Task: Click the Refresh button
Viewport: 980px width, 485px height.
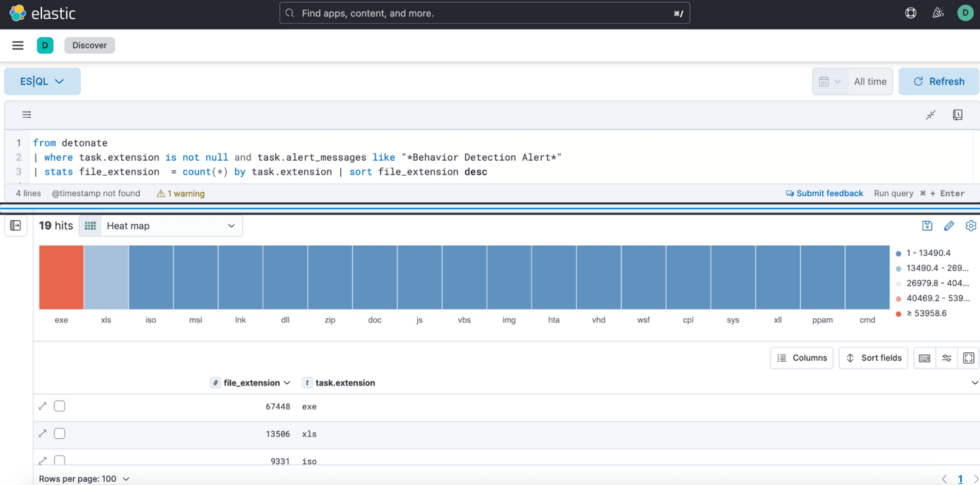Action: [938, 81]
